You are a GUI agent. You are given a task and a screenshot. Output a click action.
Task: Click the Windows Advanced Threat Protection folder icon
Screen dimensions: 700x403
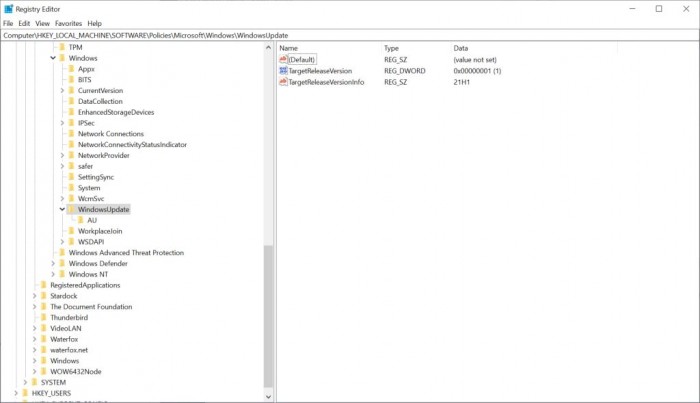click(62, 253)
